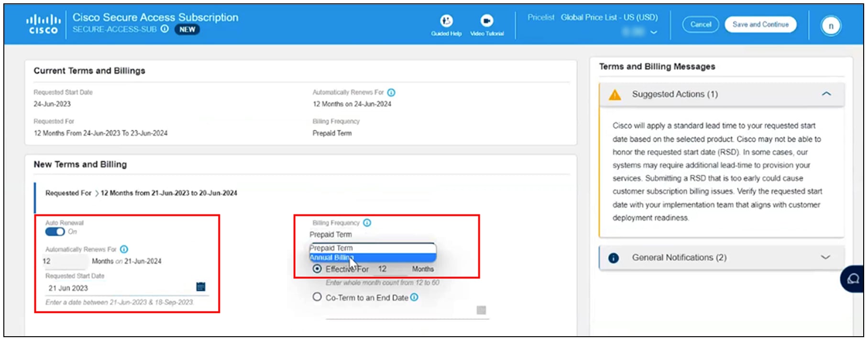
Task: Click the Cancel button
Action: tap(701, 25)
